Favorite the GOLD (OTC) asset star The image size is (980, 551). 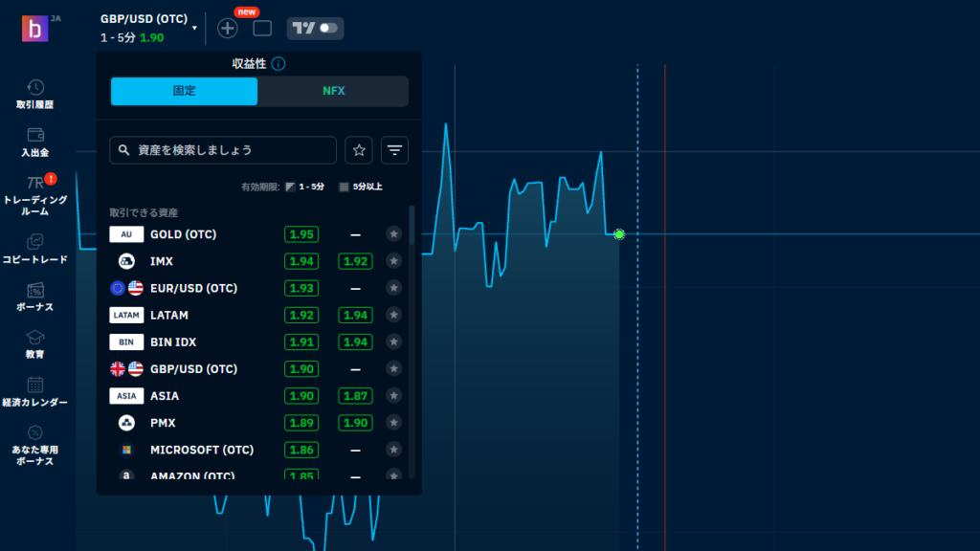click(393, 234)
